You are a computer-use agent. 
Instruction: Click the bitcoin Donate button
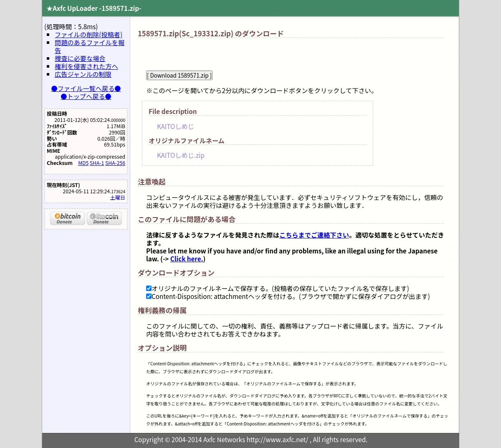[x=68, y=218]
